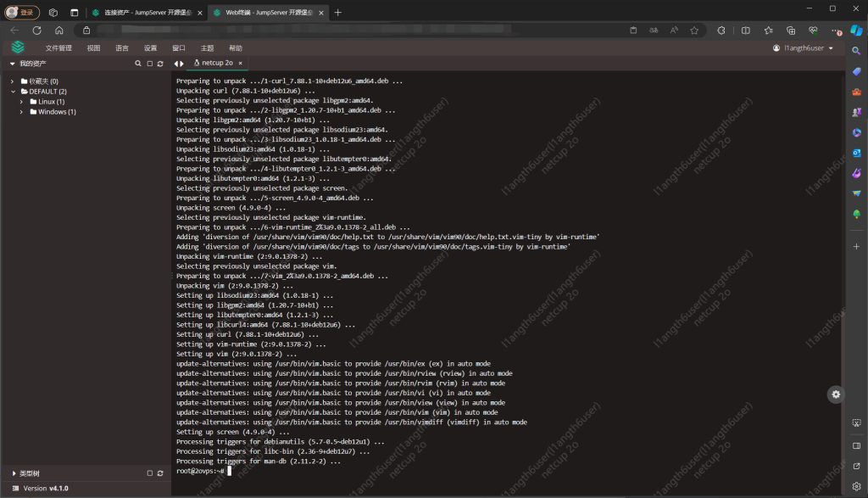Expand the 类型树 panel at bottom
This screenshot has width=868, height=498.
13,473
